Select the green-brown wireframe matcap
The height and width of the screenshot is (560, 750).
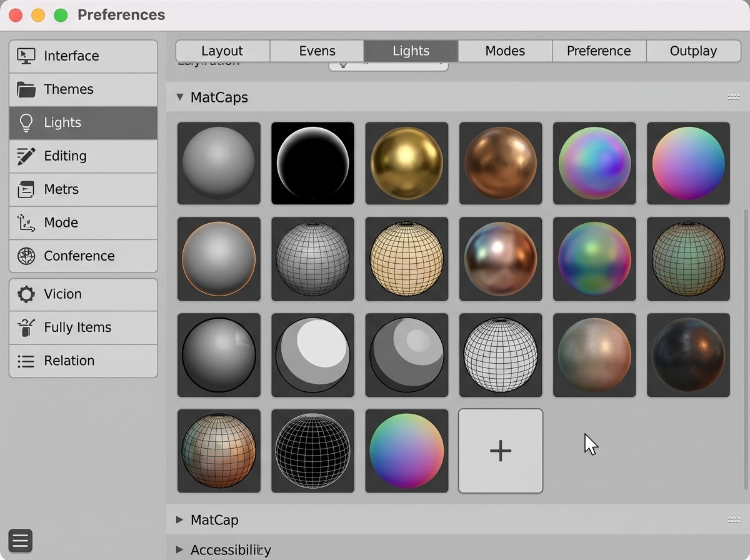(688, 259)
